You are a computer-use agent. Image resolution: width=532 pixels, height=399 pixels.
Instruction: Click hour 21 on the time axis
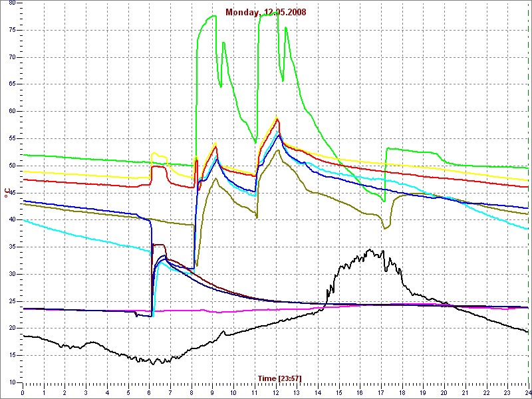pyautogui.click(x=465, y=392)
